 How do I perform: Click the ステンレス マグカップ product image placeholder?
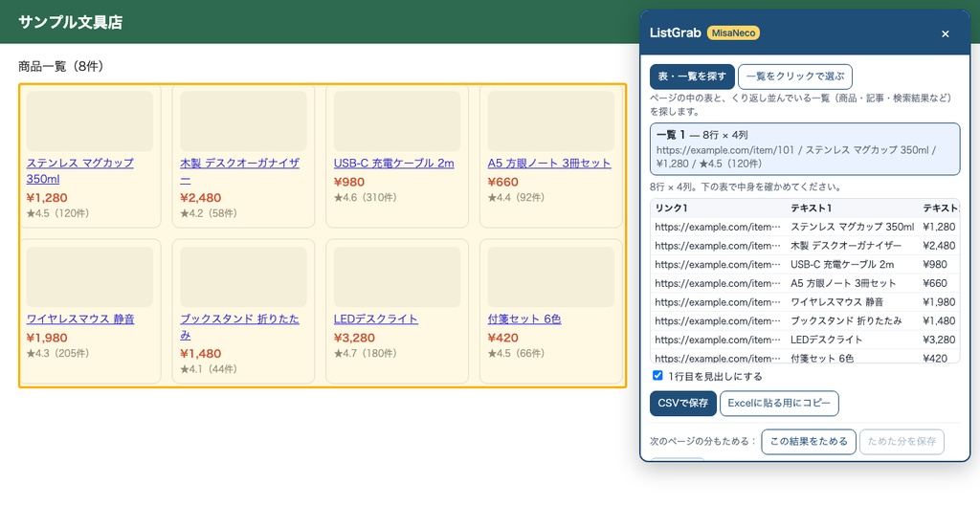click(x=89, y=121)
